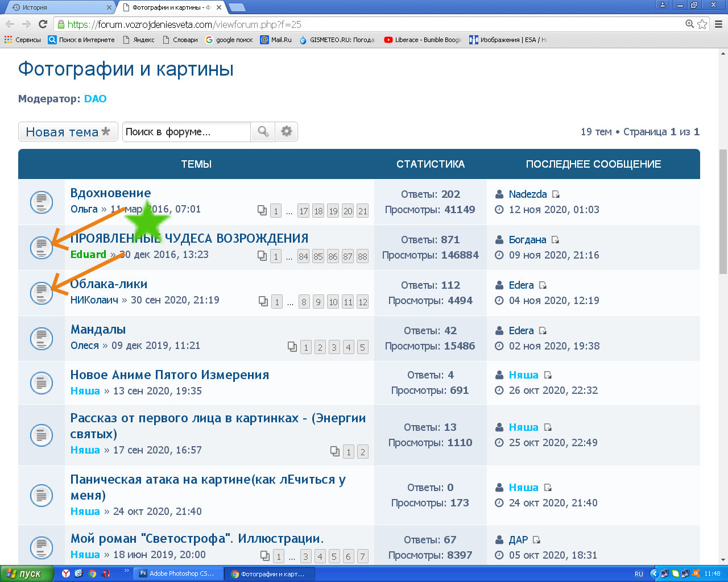Click inside the Поиск в форуме field

pyautogui.click(x=186, y=132)
